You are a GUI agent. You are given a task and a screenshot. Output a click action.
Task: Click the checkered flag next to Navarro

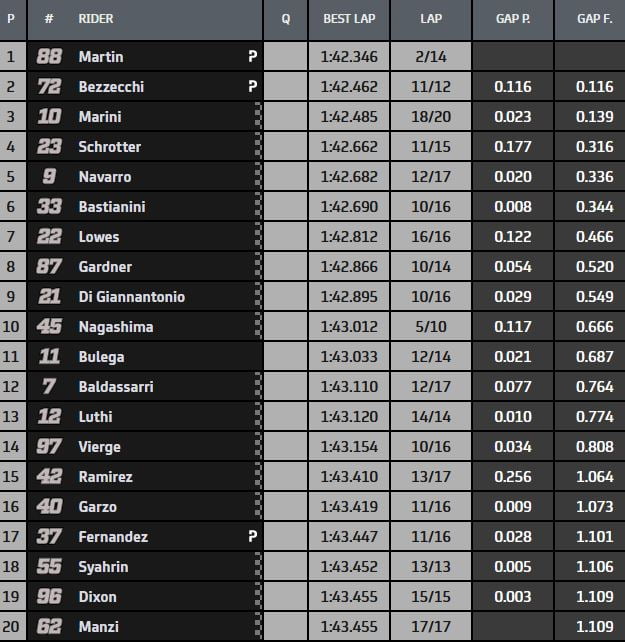pos(258,177)
